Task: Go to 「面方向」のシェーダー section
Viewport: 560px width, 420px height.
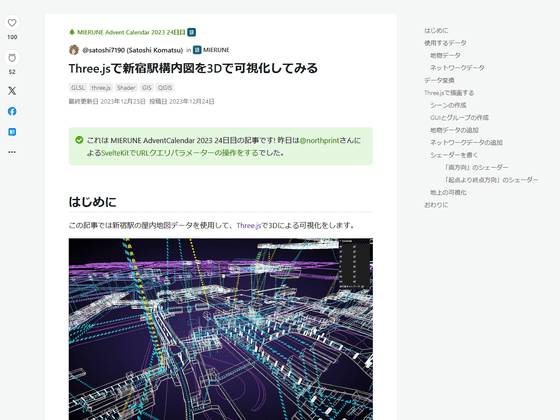Action: point(476,168)
